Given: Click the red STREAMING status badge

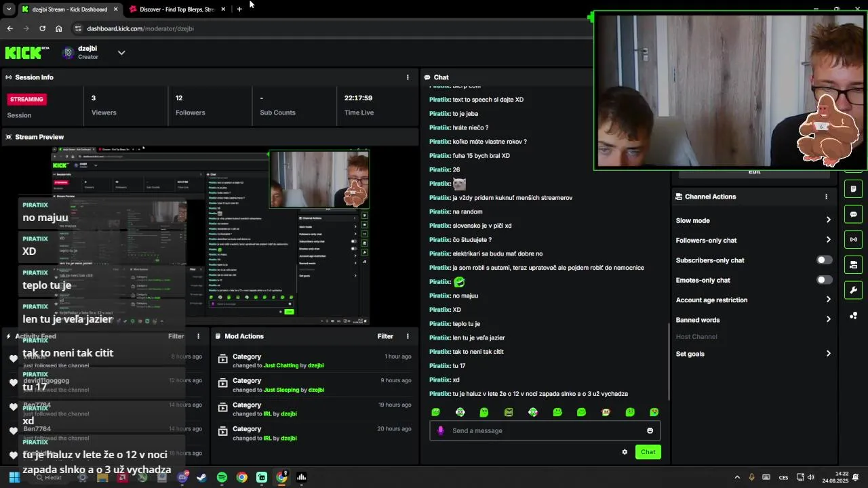Looking at the screenshot, I should [x=26, y=99].
